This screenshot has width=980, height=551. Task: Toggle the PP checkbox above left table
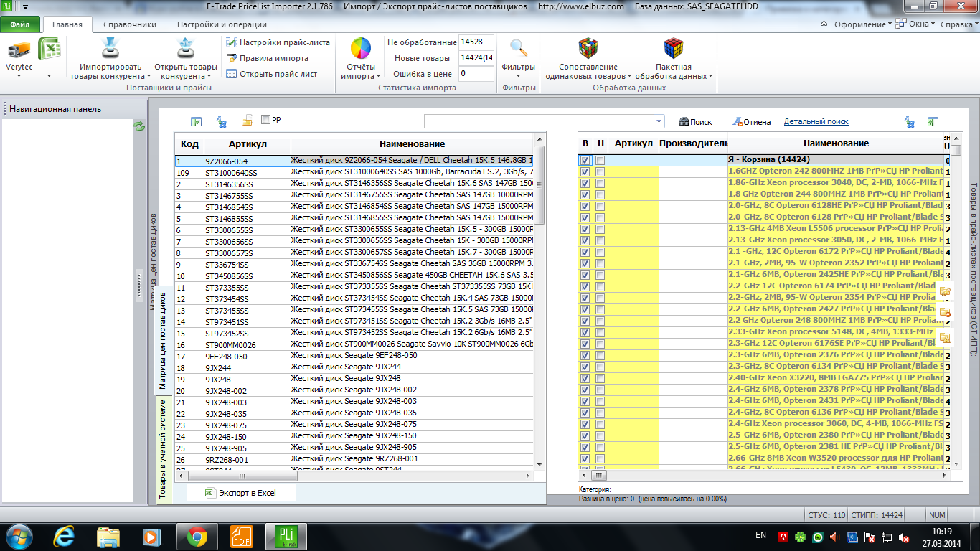(x=266, y=120)
